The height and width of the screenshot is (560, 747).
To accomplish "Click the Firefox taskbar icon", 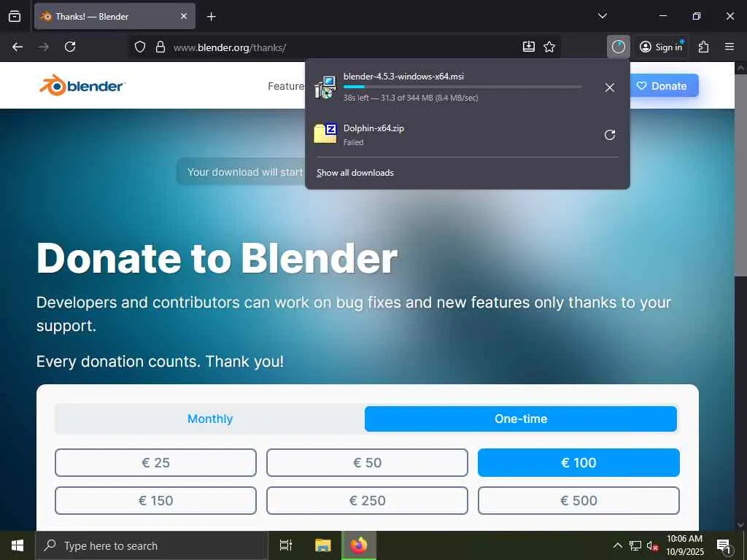I will (359, 545).
